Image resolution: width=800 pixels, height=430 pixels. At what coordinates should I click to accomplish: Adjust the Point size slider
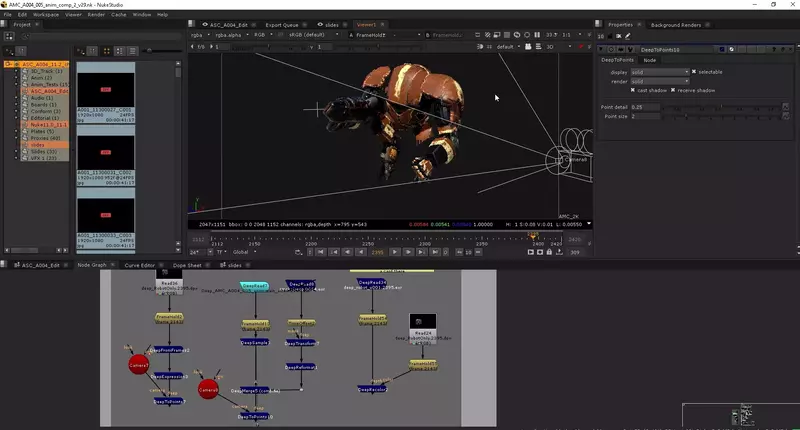coord(721,116)
